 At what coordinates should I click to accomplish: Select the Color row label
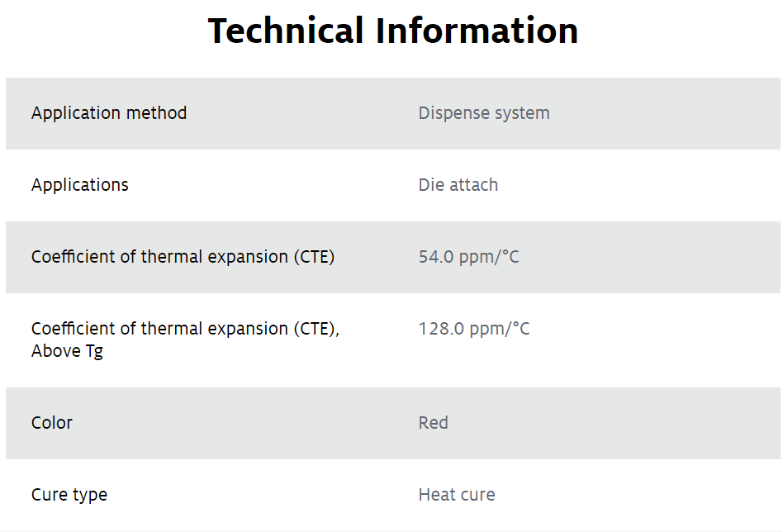tap(52, 423)
